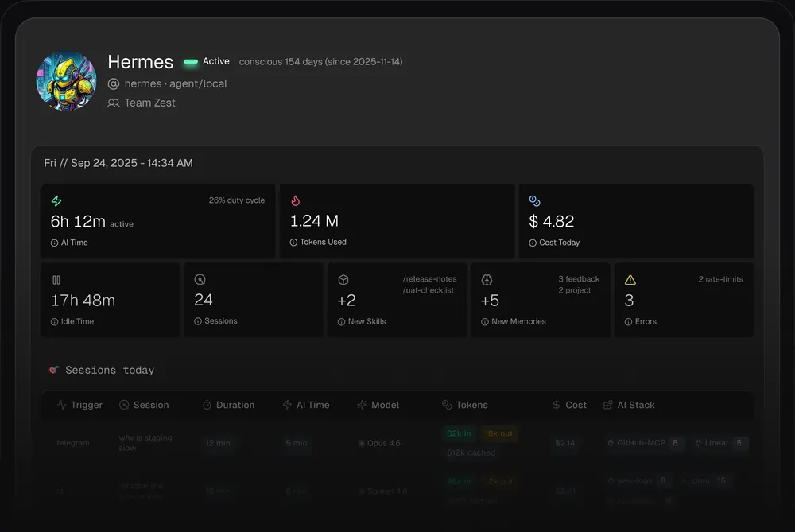
Task: Click the 'Active' status label
Action: [x=216, y=61]
